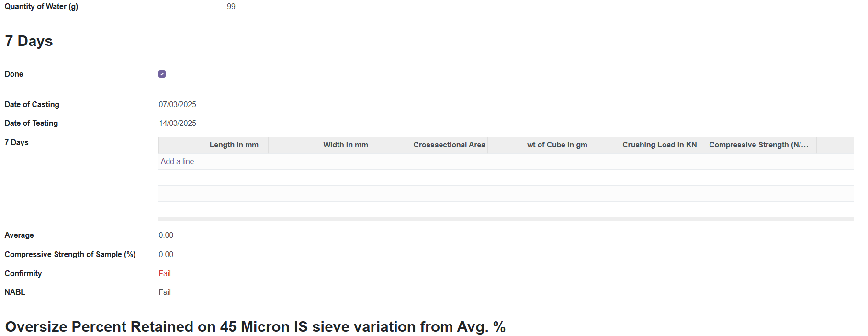Click the Done field label
The image size is (868, 336).
click(14, 74)
